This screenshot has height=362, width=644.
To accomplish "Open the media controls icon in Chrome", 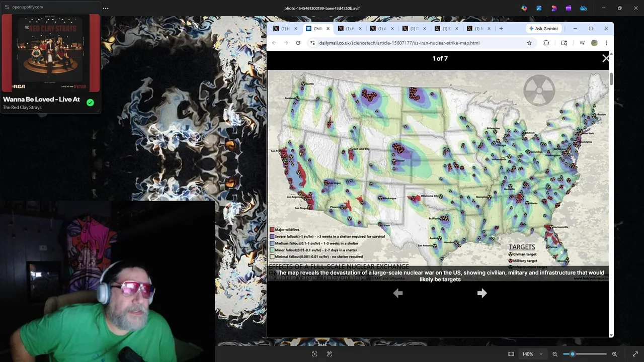I will [x=582, y=43].
